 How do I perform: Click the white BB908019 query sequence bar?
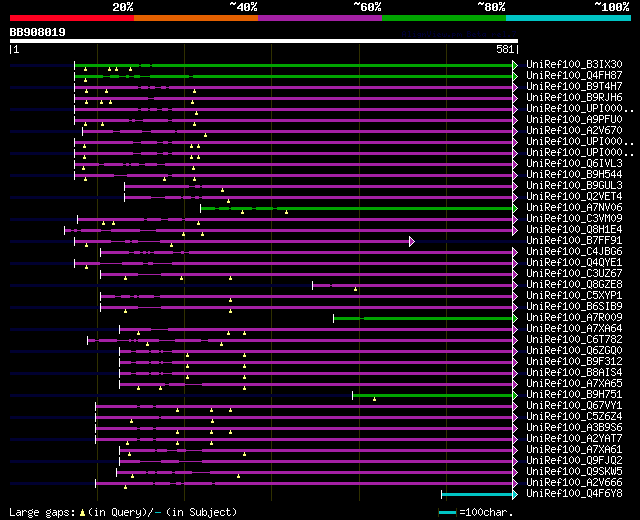pyautogui.click(x=264, y=41)
